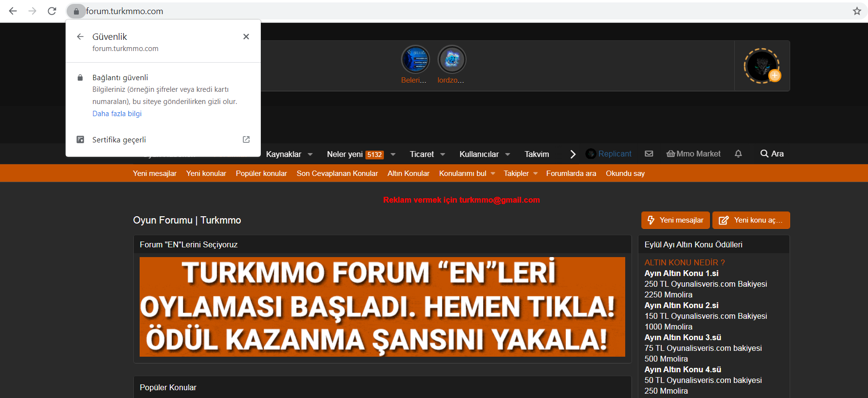Viewport: 868px width, 398px height.
Task: Close the Güvenlik security popup
Action: tap(246, 36)
